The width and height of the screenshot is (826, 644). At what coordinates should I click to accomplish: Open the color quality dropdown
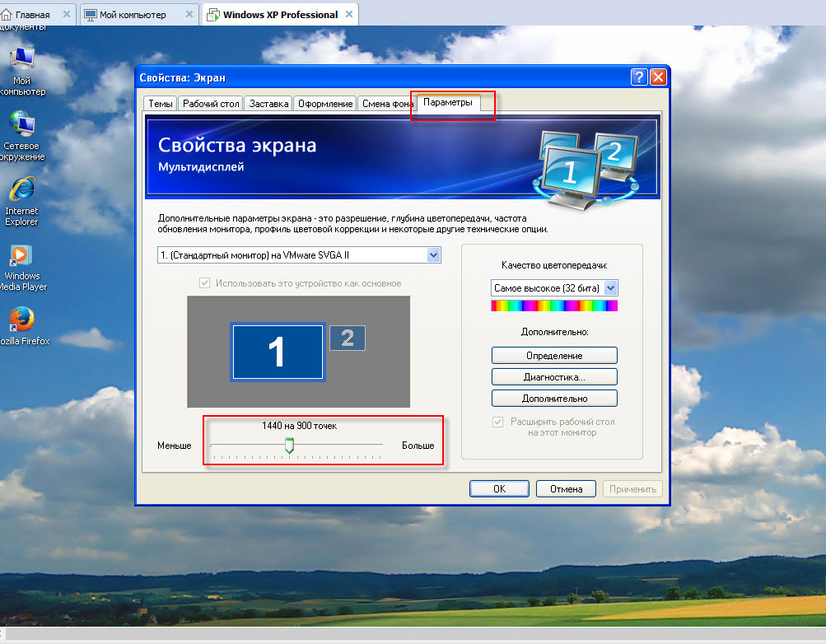pos(610,288)
